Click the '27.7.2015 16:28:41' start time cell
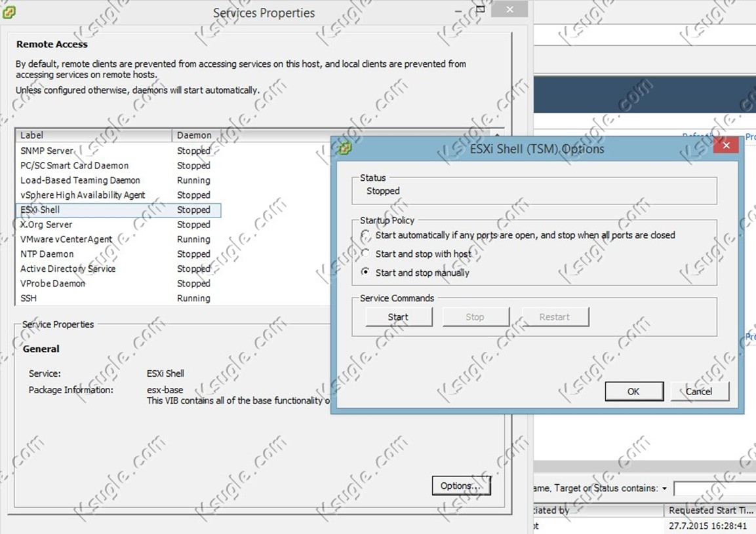 707,525
